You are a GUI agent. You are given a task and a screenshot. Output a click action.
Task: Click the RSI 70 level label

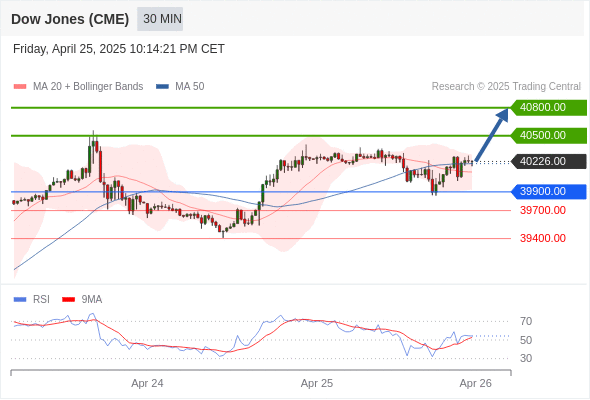click(526, 321)
